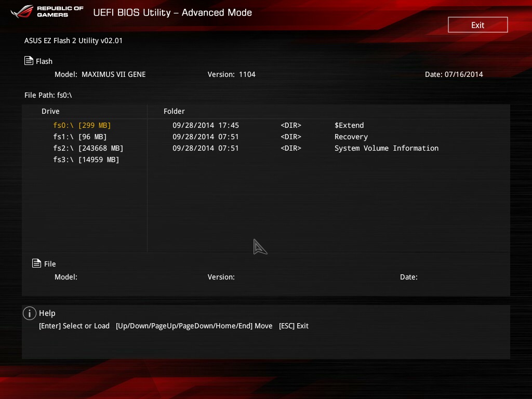The height and width of the screenshot is (399, 532).
Task: Click the Version 1104 label
Action: [231, 74]
